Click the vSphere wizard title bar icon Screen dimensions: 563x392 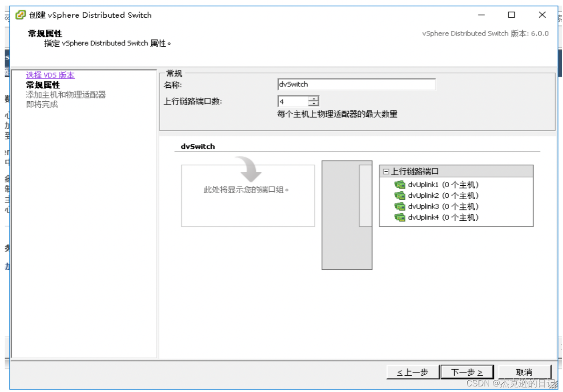click(x=21, y=15)
